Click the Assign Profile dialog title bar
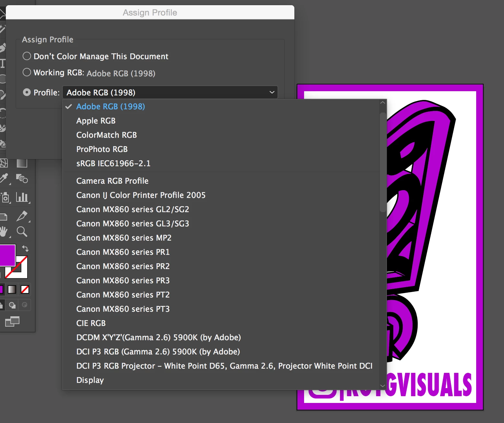 (x=150, y=12)
